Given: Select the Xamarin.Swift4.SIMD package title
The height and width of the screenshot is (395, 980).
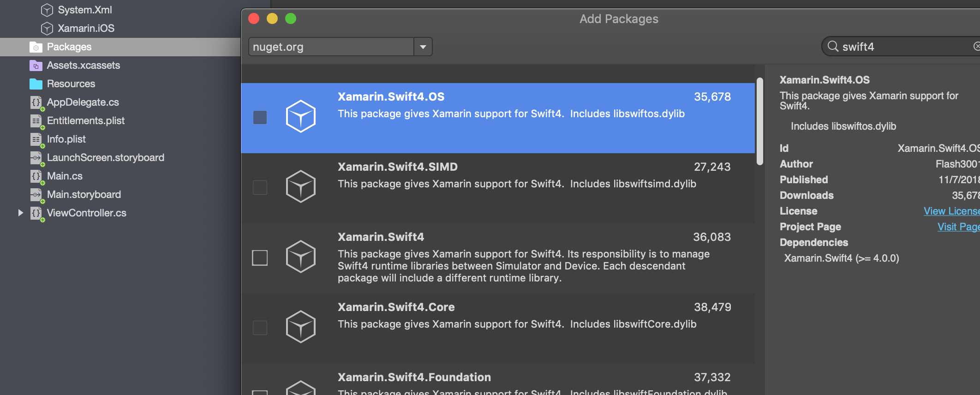Looking at the screenshot, I should [x=397, y=167].
